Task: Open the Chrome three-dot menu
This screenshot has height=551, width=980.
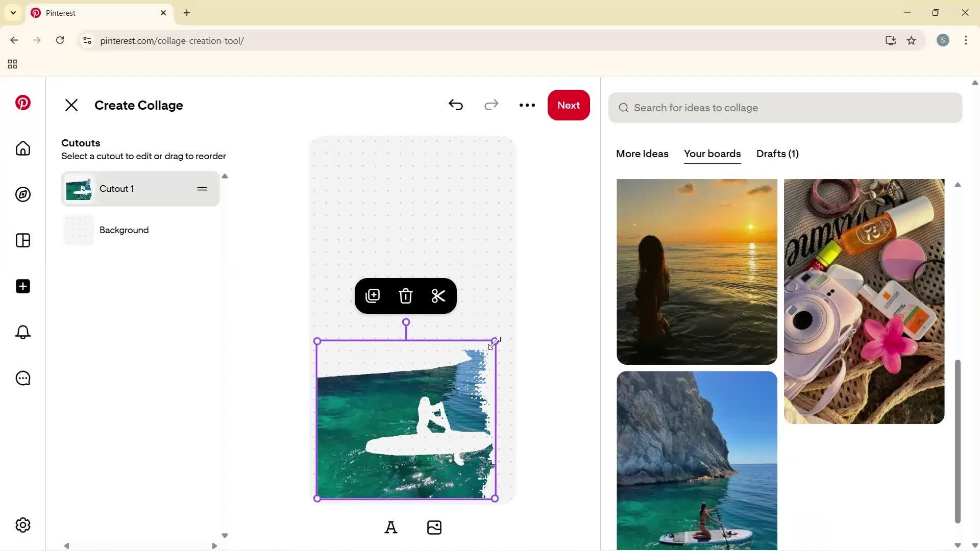Action: coord(966,40)
